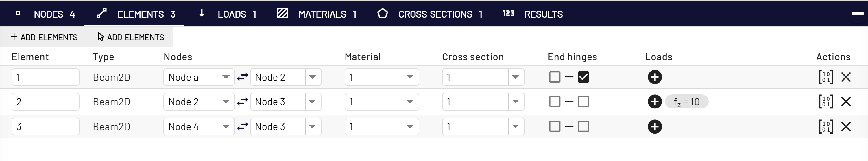
Task: Show stiffness matrix for element 1
Action: (x=826, y=77)
